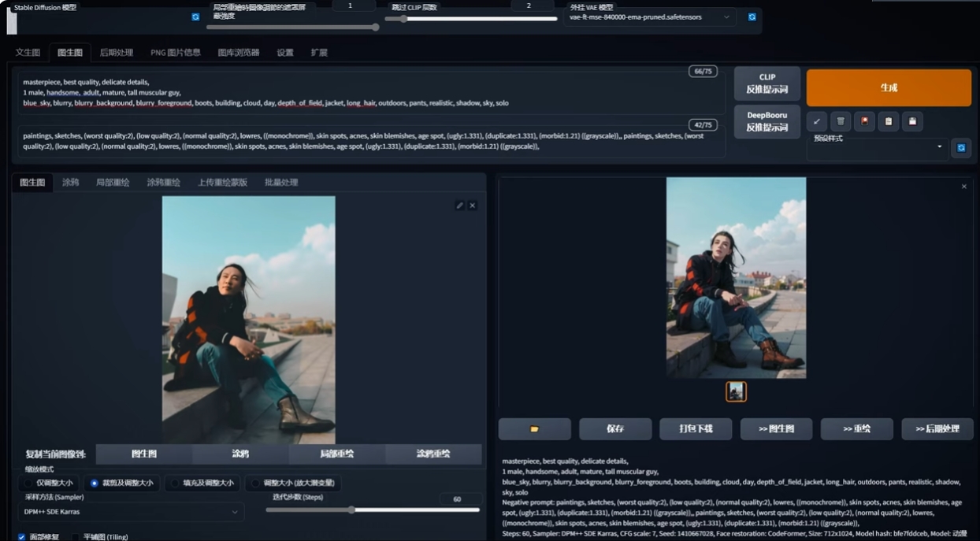
Task: Adjust the 迭代步数 (Steps) slider
Action: [x=373, y=510]
